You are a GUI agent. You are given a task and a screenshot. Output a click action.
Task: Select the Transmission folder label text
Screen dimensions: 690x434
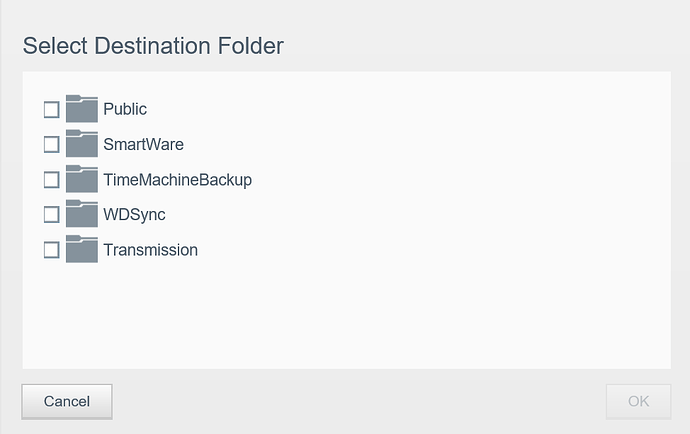[150, 250]
